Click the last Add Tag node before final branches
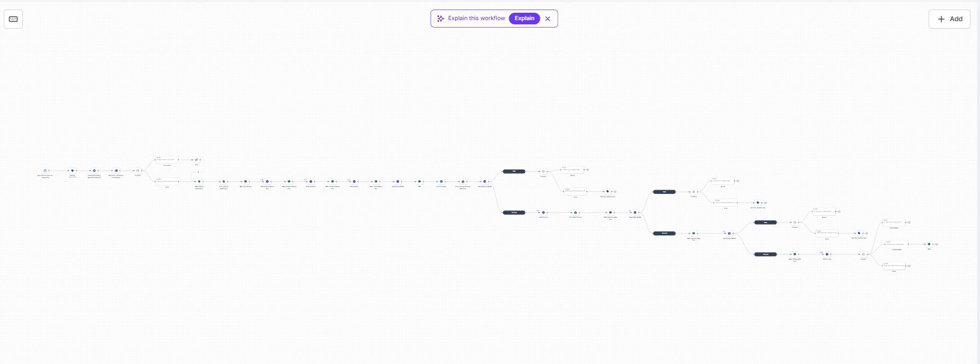This screenshot has width=980, height=364. click(x=859, y=233)
